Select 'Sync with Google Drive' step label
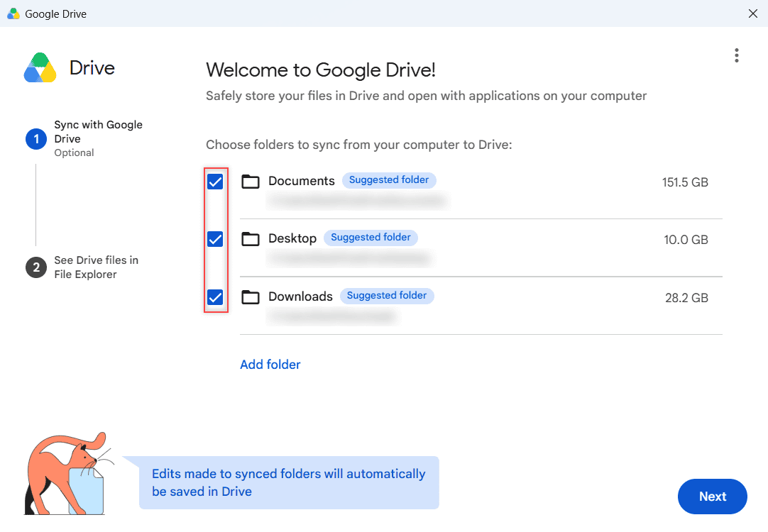The width and height of the screenshot is (768, 532). pos(98,132)
